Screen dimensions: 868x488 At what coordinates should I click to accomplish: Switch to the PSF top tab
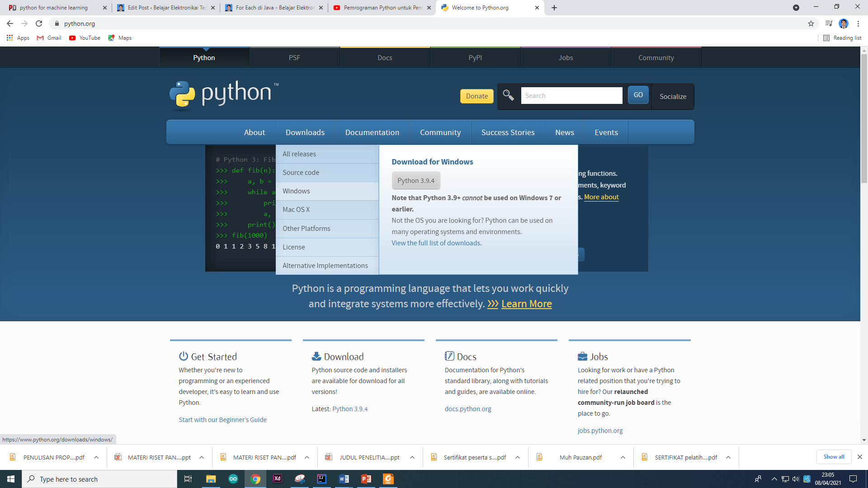click(x=294, y=57)
